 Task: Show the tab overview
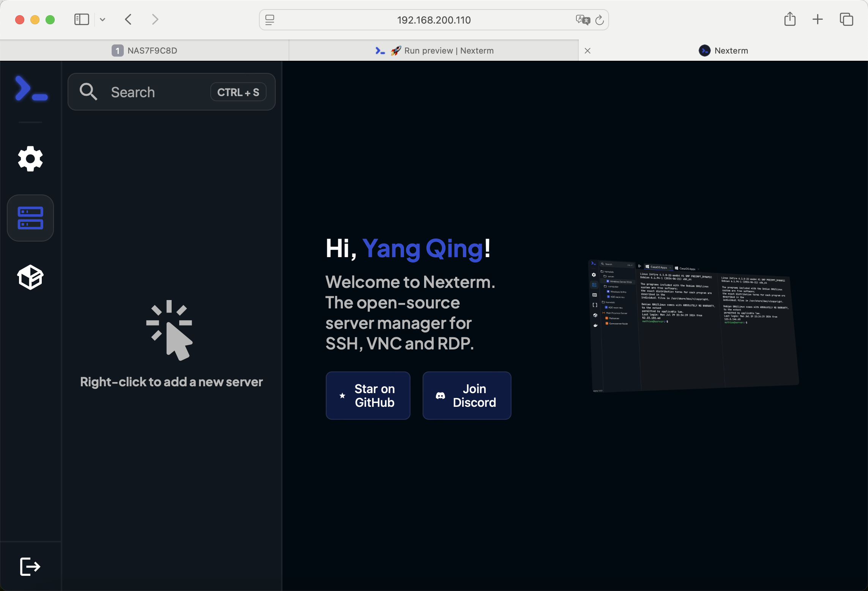click(846, 19)
